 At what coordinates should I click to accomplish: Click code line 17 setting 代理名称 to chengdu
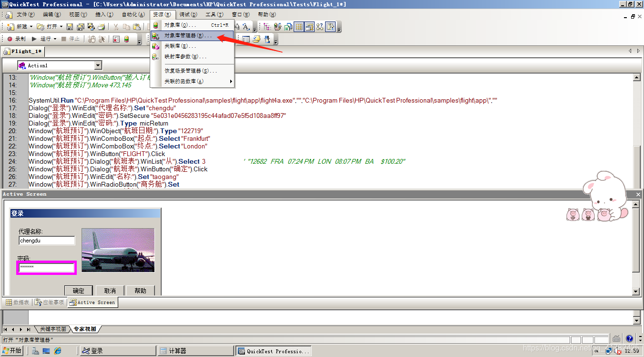click(x=102, y=108)
